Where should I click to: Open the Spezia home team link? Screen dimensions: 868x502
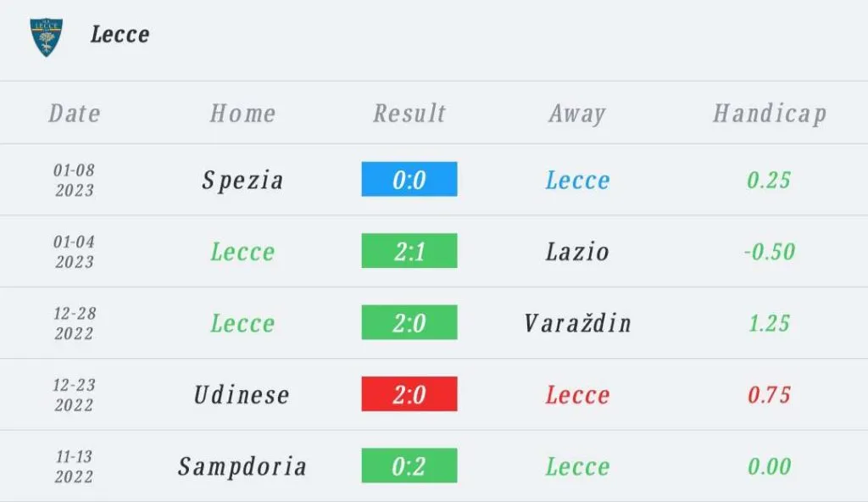[242, 180]
